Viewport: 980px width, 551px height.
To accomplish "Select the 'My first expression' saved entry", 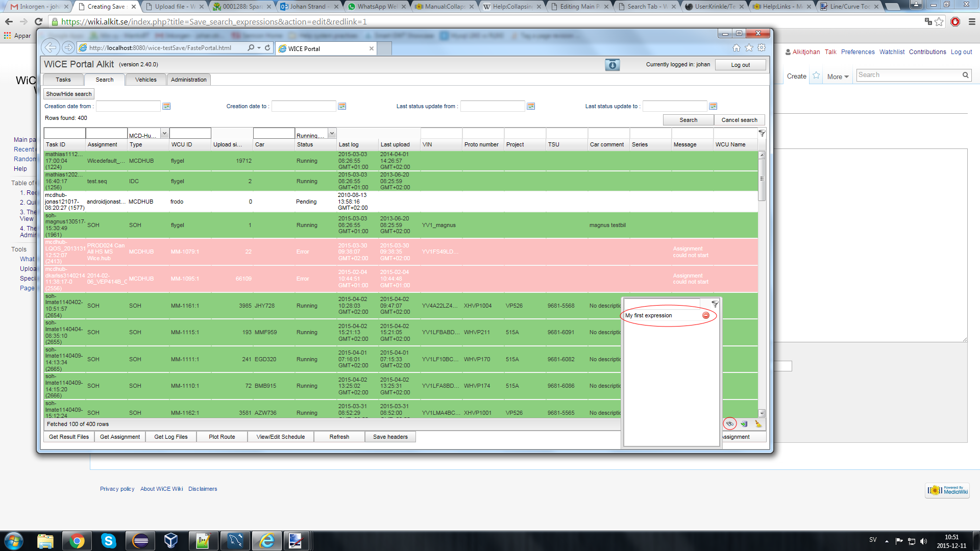I will [x=649, y=315].
